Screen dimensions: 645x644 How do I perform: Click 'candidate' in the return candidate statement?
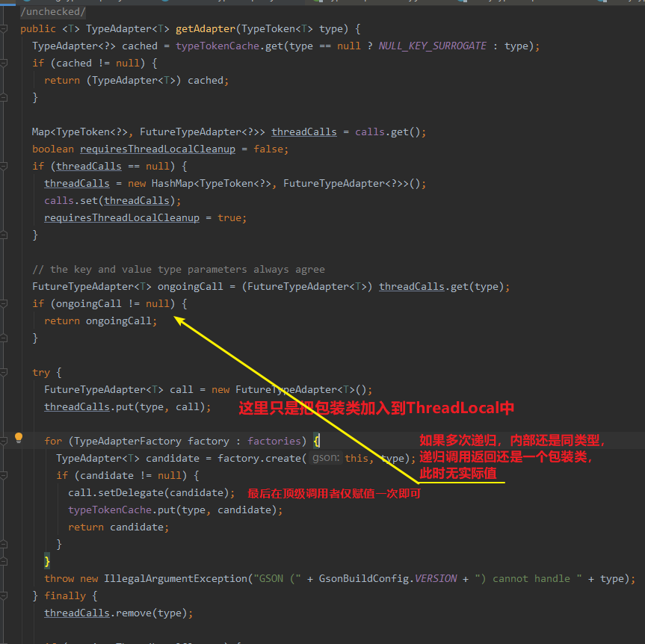(137, 527)
